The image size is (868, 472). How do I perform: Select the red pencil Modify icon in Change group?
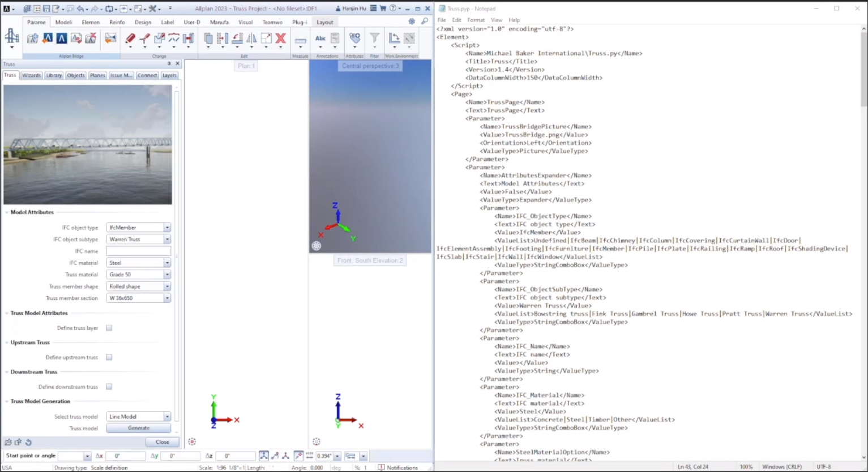click(x=130, y=38)
